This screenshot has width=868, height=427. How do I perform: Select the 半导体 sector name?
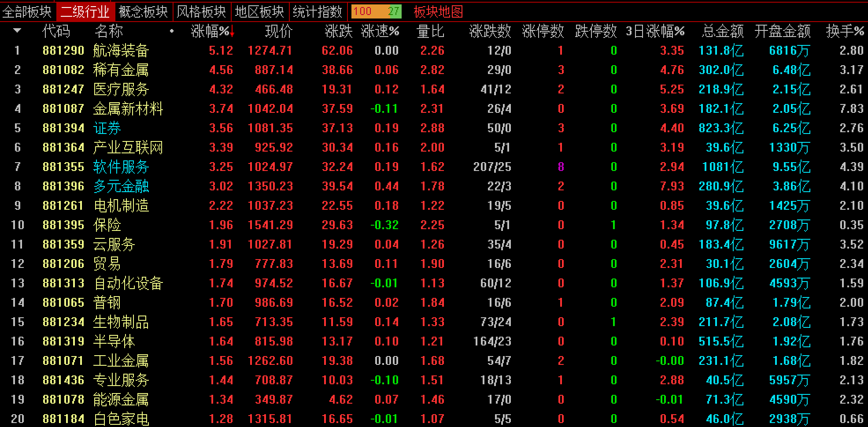[x=114, y=342]
